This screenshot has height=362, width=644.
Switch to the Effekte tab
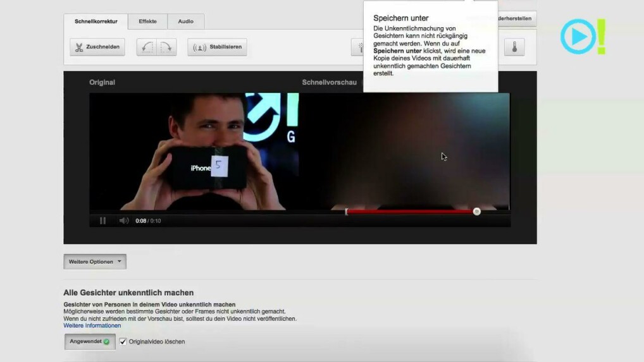(147, 21)
